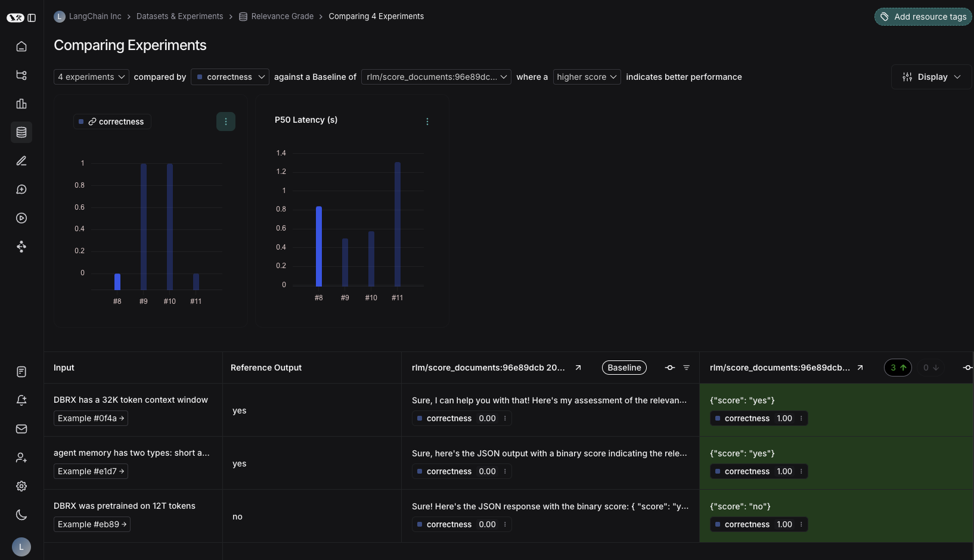Navigate to Relevance Grade breadcrumb
Image resolution: width=974 pixels, height=560 pixels.
(282, 16)
